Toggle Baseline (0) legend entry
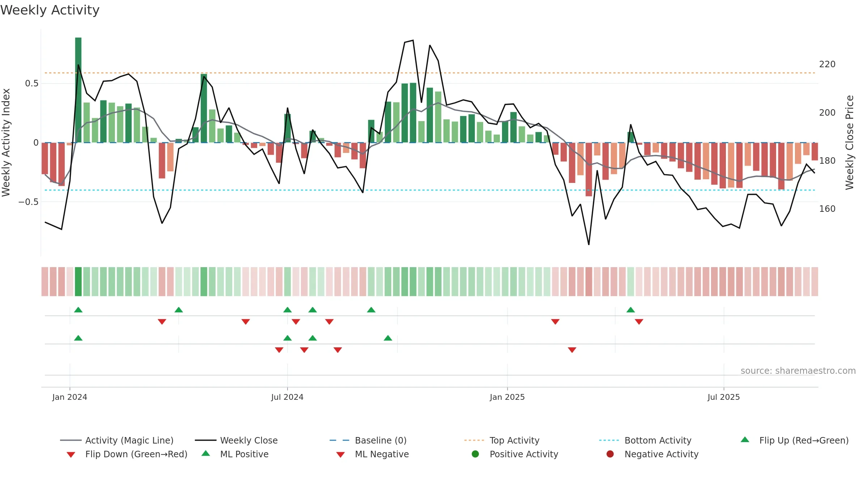868x488 pixels. point(368,440)
